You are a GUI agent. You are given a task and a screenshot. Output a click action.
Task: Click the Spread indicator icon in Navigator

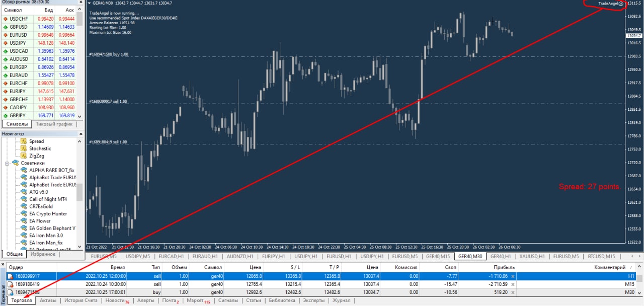pyautogui.click(x=24, y=141)
